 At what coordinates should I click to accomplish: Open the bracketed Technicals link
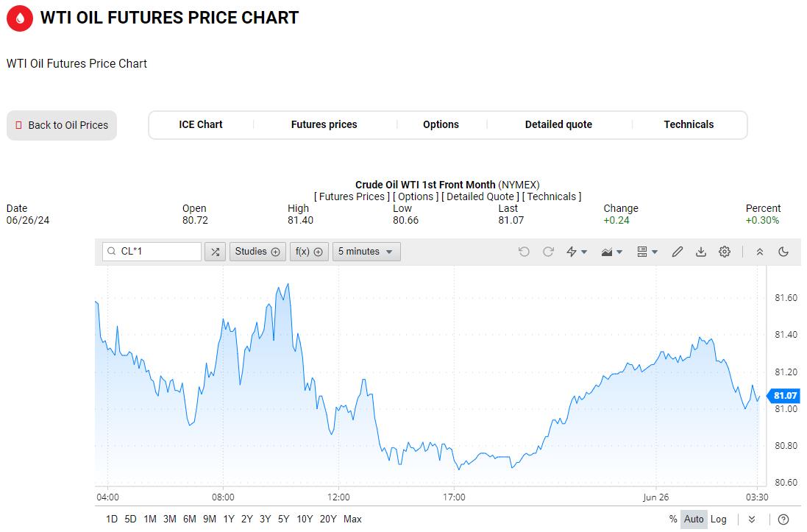coord(552,196)
